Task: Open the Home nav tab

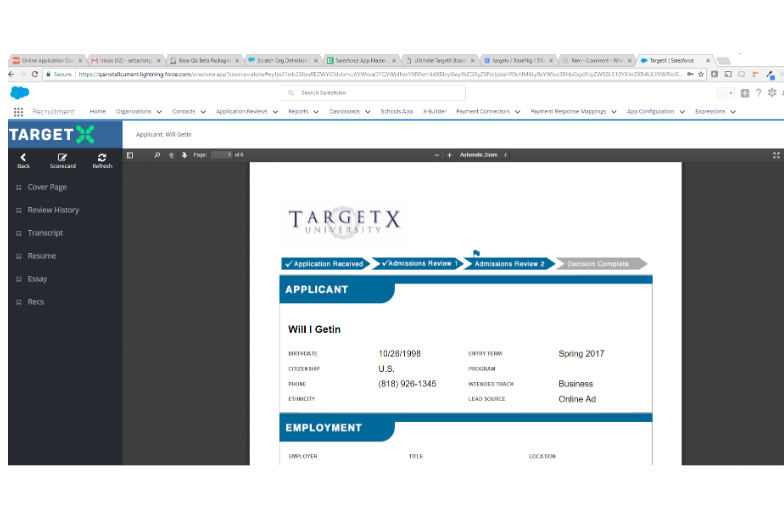Action: click(98, 112)
